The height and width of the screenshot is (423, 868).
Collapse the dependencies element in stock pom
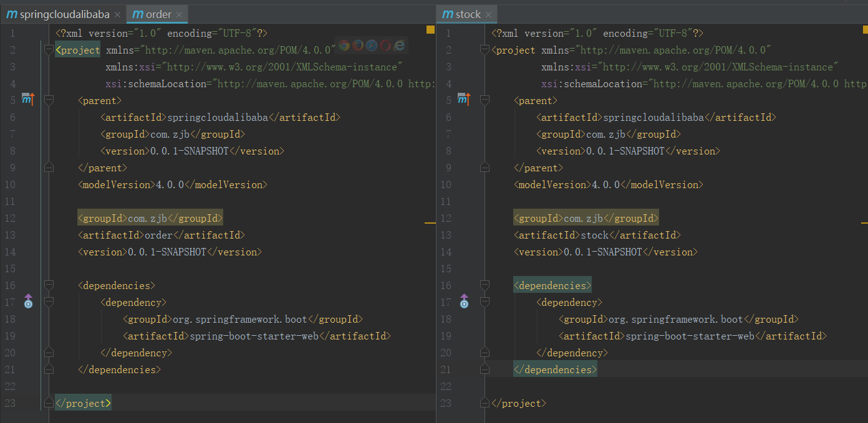(x=485, y=285)
